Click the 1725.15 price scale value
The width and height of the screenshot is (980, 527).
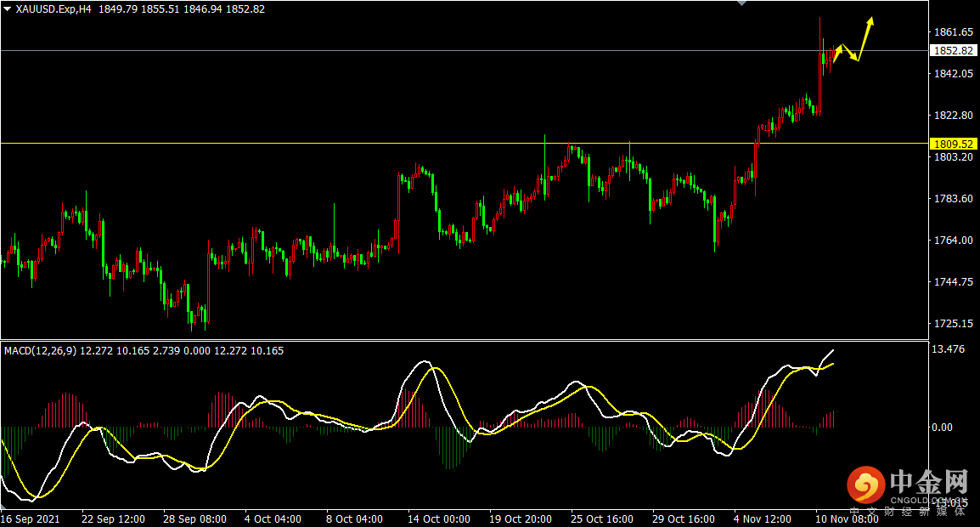[953, 324]
